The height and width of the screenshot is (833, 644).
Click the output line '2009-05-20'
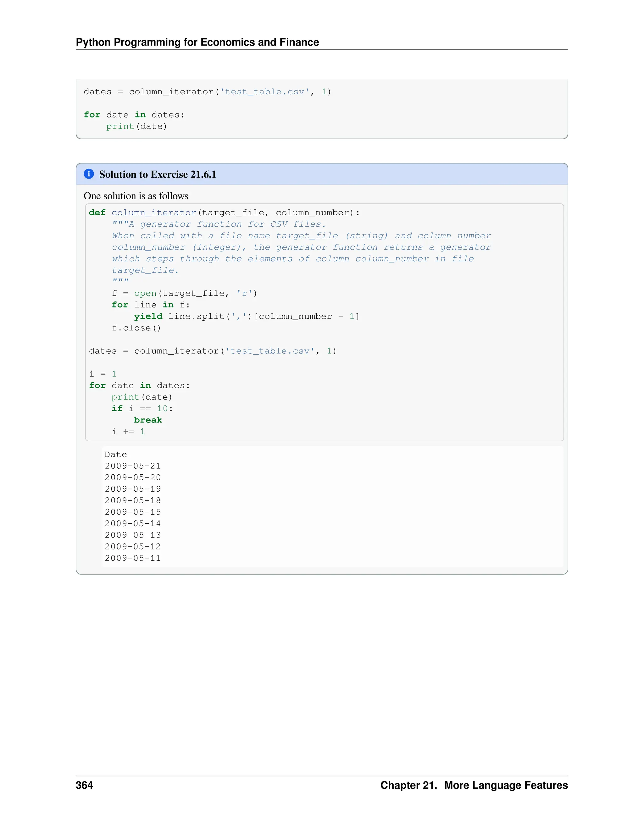[x=133, y=477]
